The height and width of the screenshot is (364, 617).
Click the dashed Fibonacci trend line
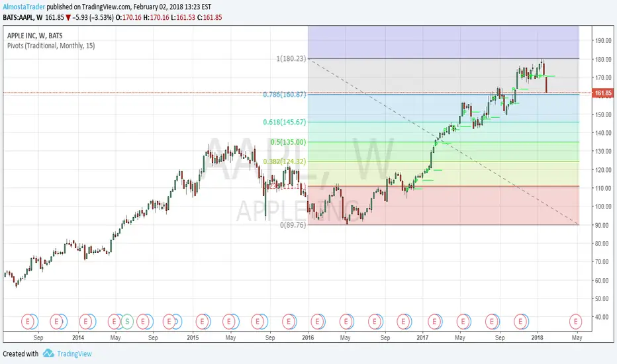pyautogui.click(x=444, y=142)
